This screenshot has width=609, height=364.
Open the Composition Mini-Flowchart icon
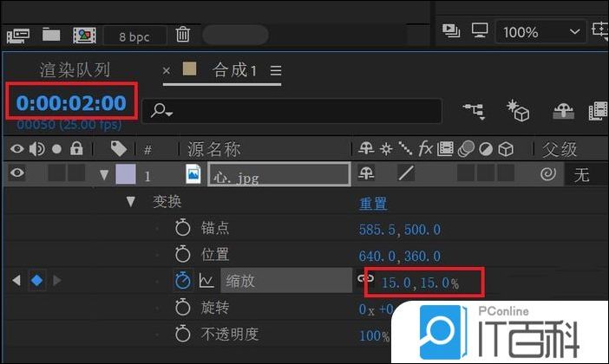click(475, 111)
